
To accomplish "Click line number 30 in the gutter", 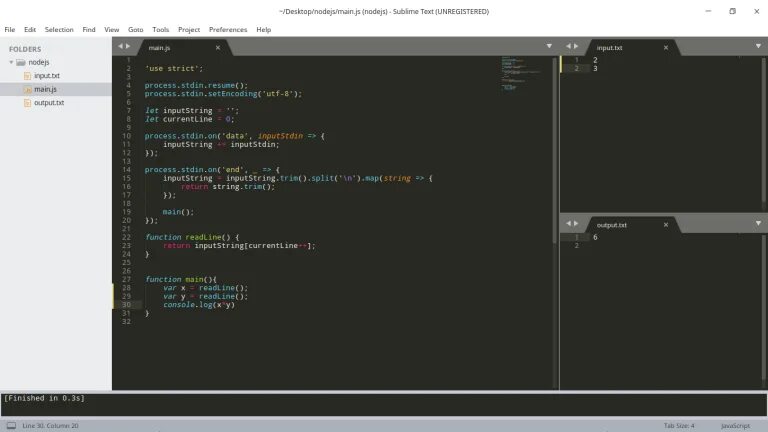I will click(x=126, y=305).
